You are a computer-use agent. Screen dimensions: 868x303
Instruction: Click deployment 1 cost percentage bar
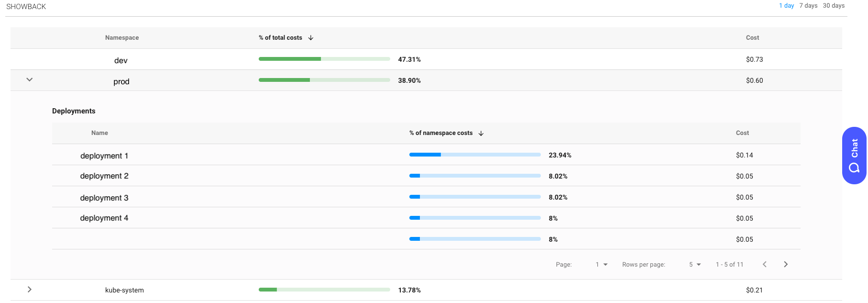pyautogui.click(x=475, y=155)
